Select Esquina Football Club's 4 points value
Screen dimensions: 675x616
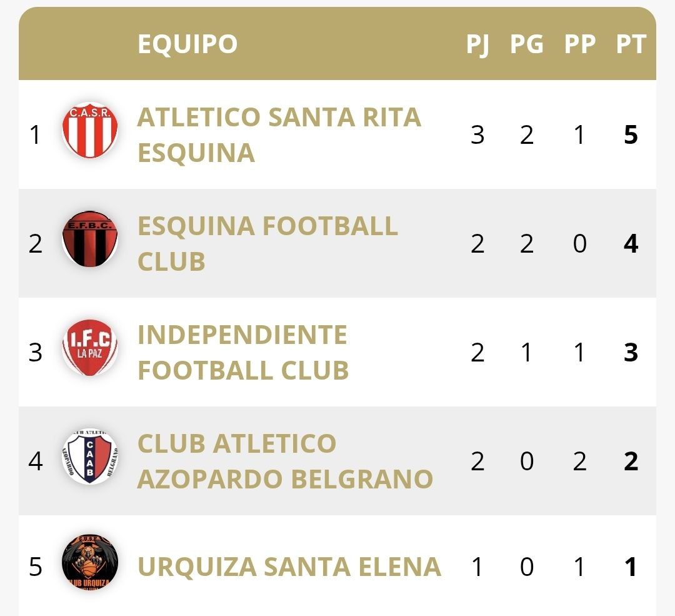click(631, 243)
